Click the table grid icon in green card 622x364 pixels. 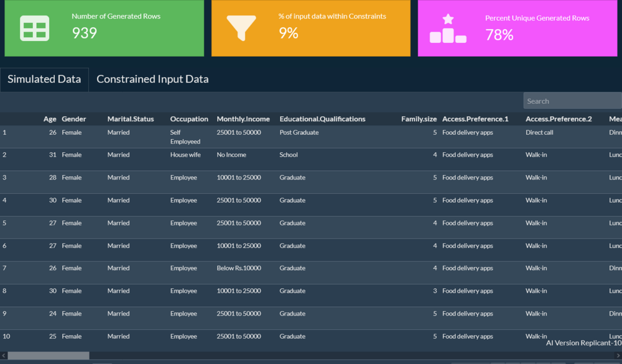point(34,29)
